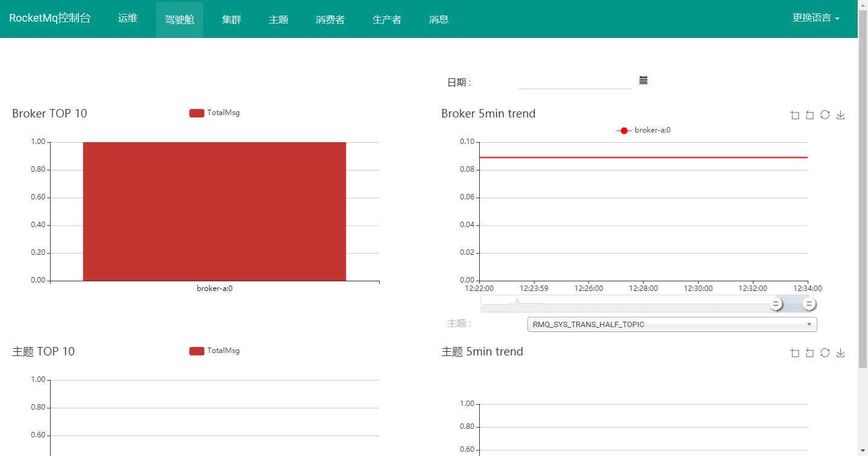Image resolution: width=868 pixels, height=456 pixels.
Task: Click zoom reset icon on Broker 5min trend
Action: 810,115
